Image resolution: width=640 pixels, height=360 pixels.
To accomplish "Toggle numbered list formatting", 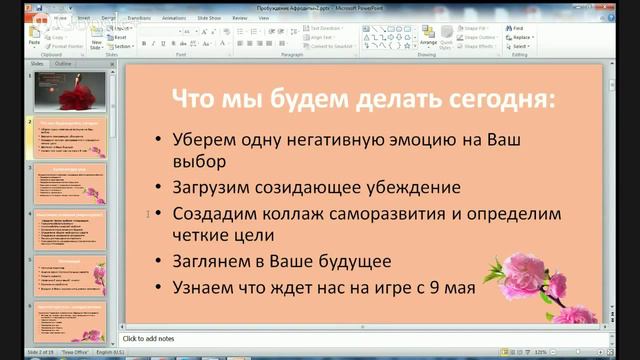I will tap(255, 32).
